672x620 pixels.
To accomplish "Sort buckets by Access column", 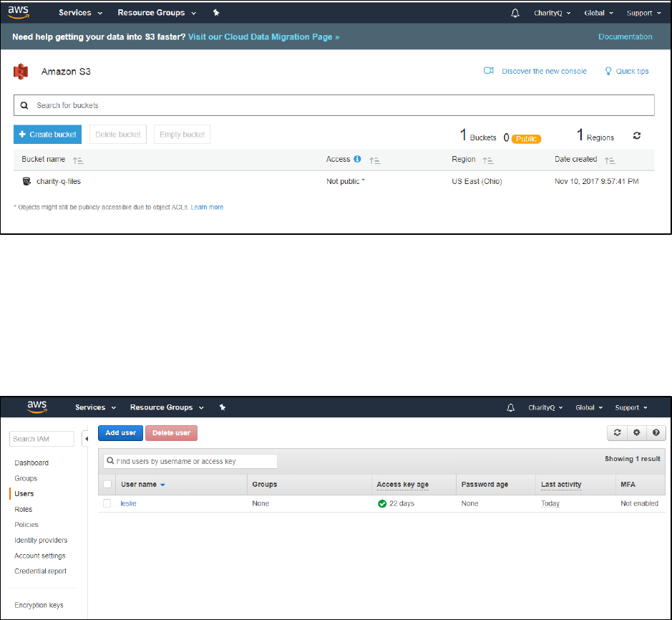I will pyautogui.click(x=375, y=160).
